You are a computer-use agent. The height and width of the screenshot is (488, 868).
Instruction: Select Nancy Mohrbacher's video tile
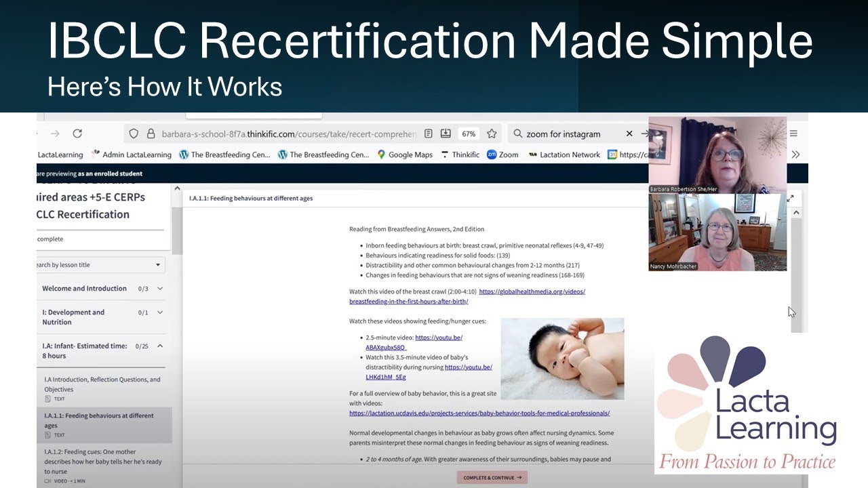717,232
